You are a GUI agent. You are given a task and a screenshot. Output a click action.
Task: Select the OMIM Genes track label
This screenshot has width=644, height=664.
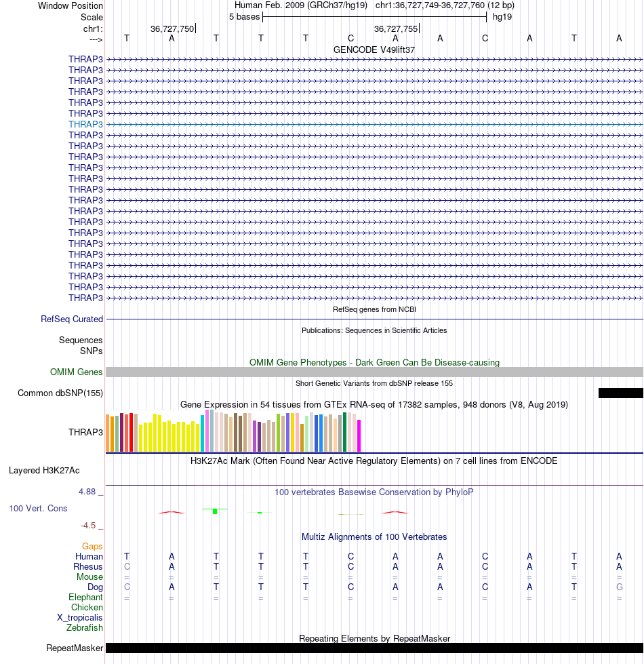point(76,372)
